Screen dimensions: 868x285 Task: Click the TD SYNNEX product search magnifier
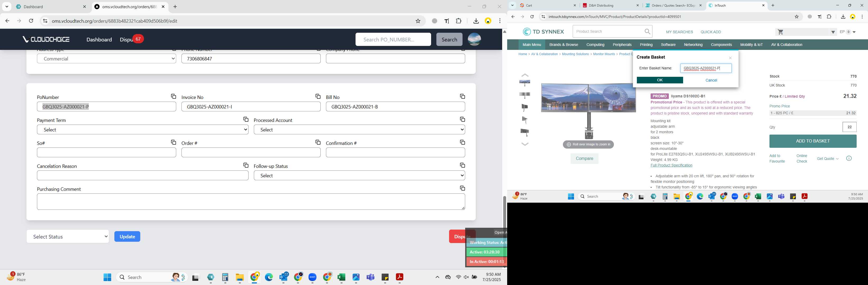point(647,32)
